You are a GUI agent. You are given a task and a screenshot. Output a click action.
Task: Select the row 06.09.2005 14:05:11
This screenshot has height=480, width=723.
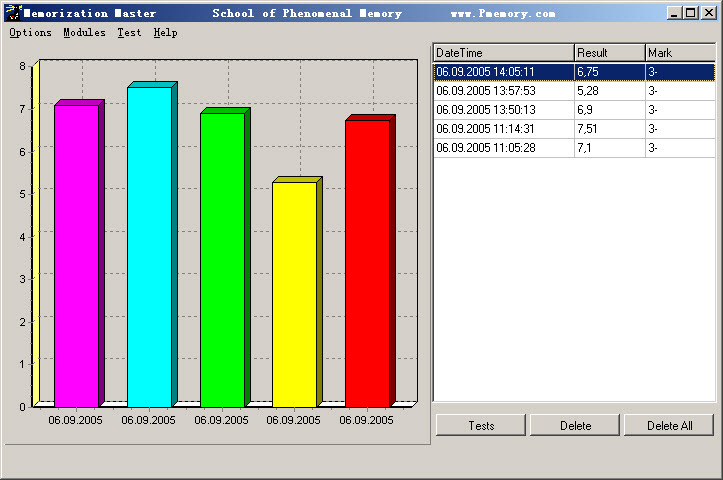coord(575,72)
